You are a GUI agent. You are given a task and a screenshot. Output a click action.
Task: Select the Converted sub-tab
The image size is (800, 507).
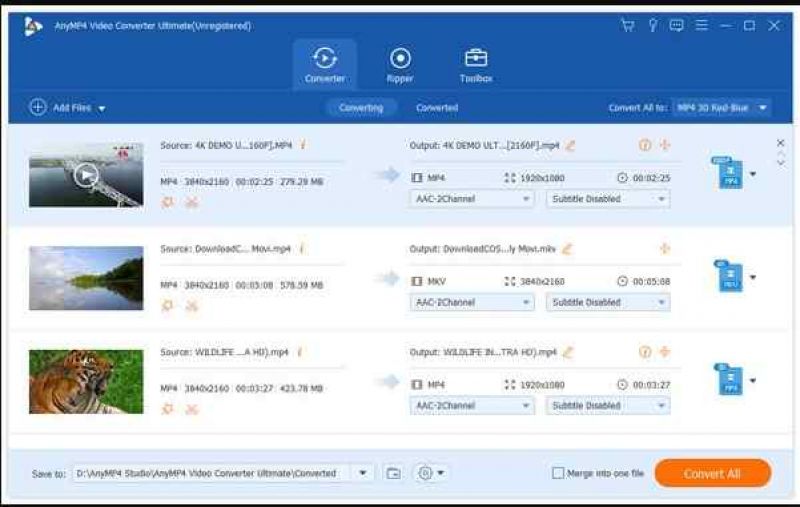point(437,108)
